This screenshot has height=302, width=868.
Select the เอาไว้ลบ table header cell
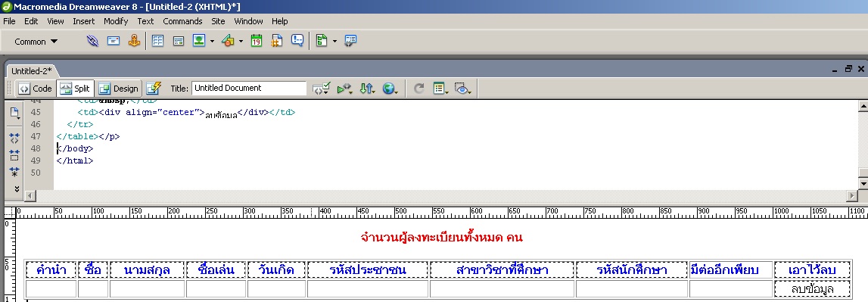coord(812,270)
